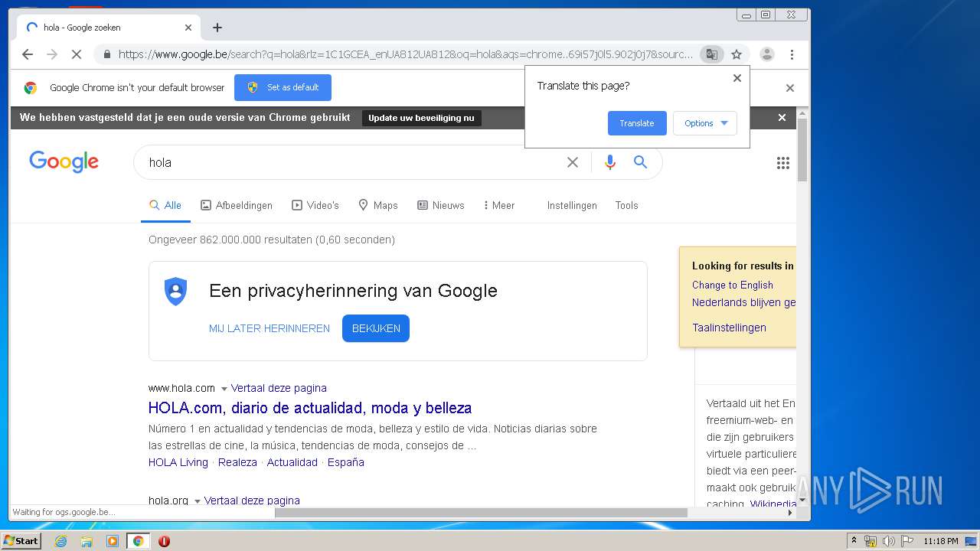The height and width of the screenshot is (551, 980).
Task: Open the translate icon in address bar
Action: [712, 54]
